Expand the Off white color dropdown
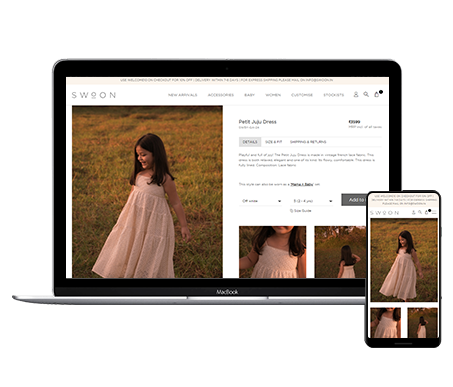Screen dimensions: 453x387 (x=261, y=201)
